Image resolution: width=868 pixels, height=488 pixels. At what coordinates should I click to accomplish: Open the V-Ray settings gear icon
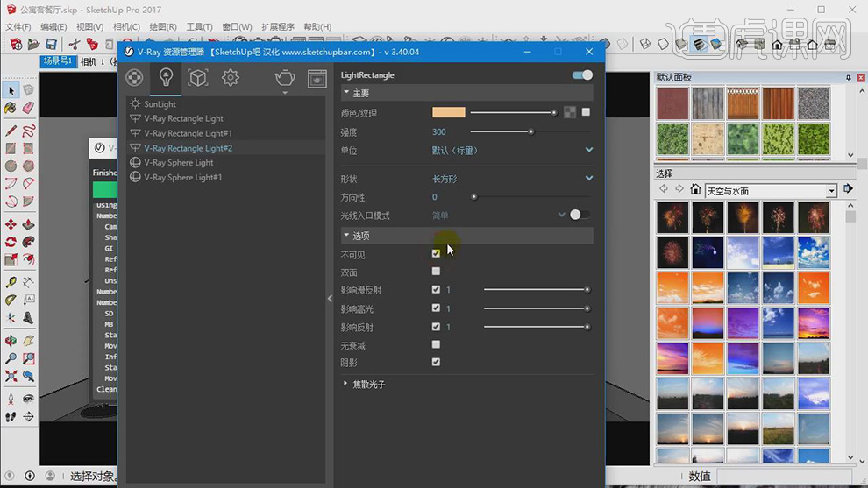(x=231, y=78)
